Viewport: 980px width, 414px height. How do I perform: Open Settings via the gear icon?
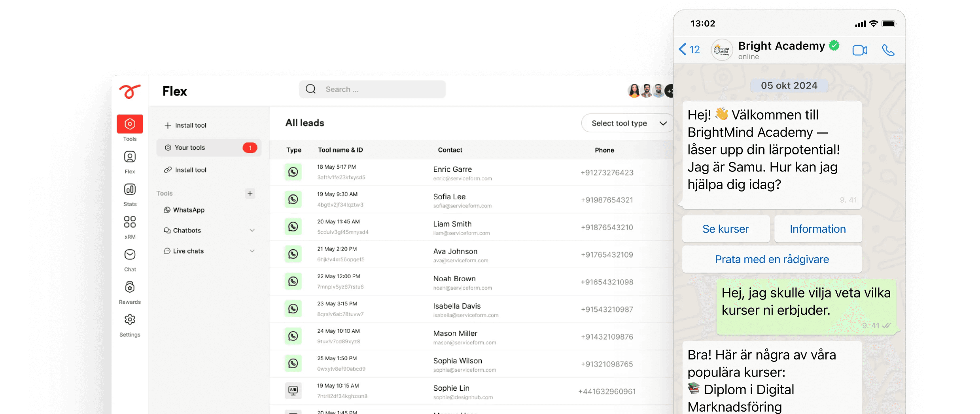coord(130,320)
